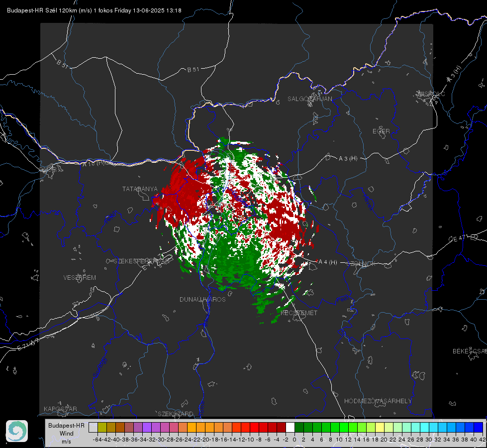Select the EGER city label
Viewport: 487px width, 448px height.
tap(381, 131)
